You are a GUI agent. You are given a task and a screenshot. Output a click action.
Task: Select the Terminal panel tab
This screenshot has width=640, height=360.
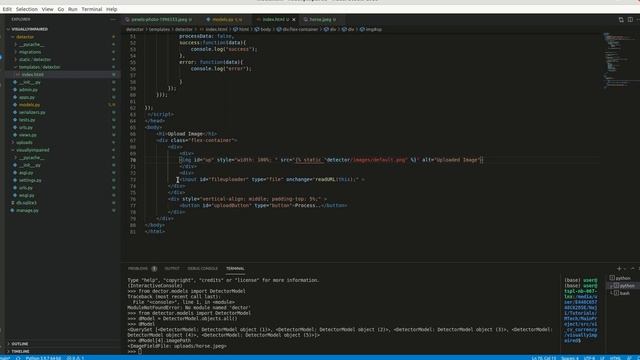pos(235,269)
